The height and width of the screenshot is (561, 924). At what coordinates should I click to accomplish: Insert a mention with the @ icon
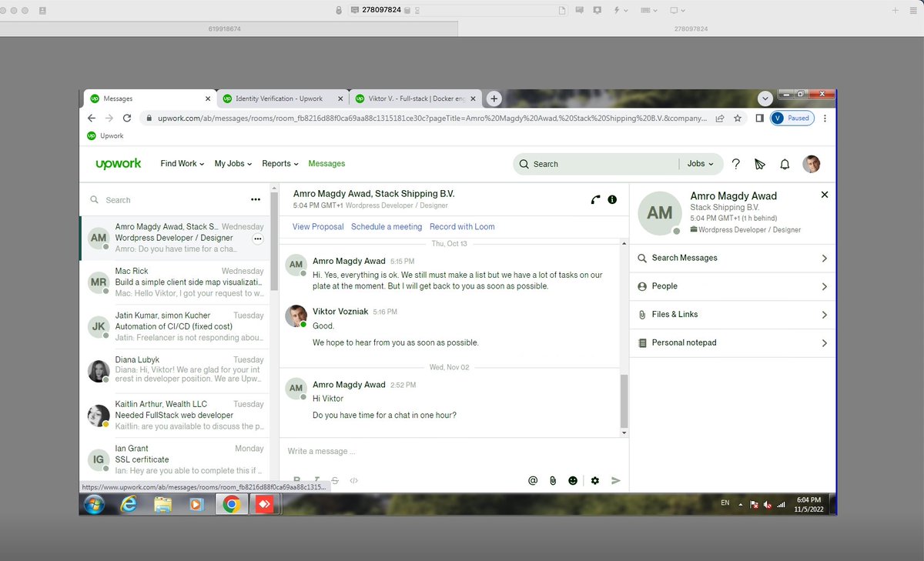pos(533,480)
